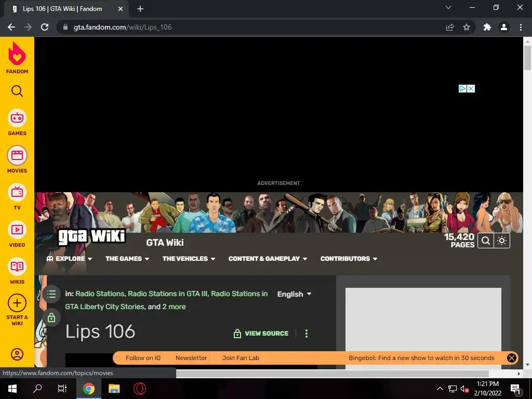The width and height of the screenshot is (532, 399).
Task: Click the AdChoices triangle icon
Action: (x=462, y=88)
